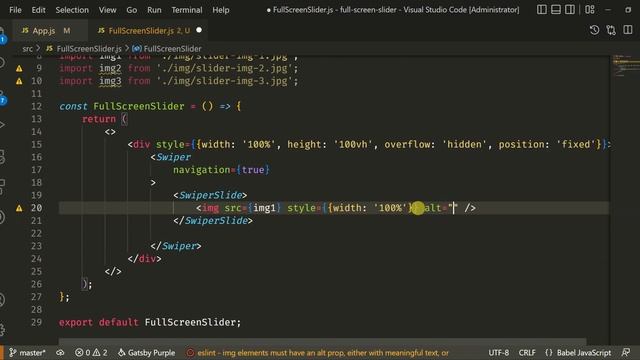
Task: Open the Customize Layout icon
Action: [590, 9]
